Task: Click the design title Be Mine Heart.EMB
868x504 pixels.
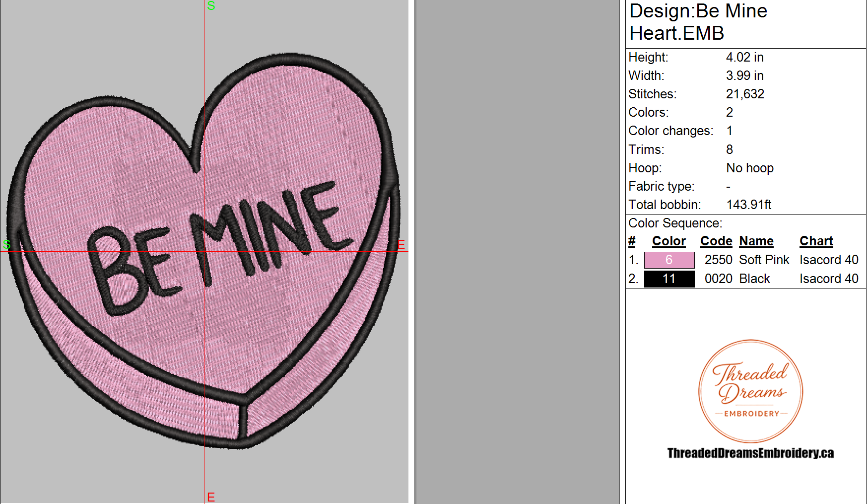Action: tap(698, 22)
